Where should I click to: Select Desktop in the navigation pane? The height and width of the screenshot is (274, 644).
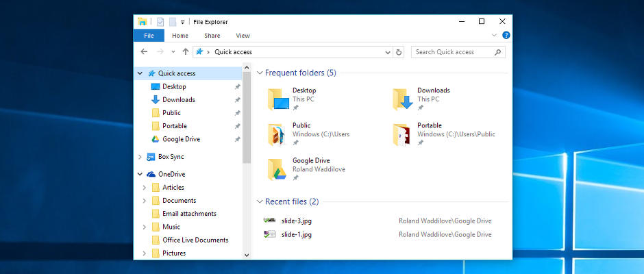pos(174,87)
